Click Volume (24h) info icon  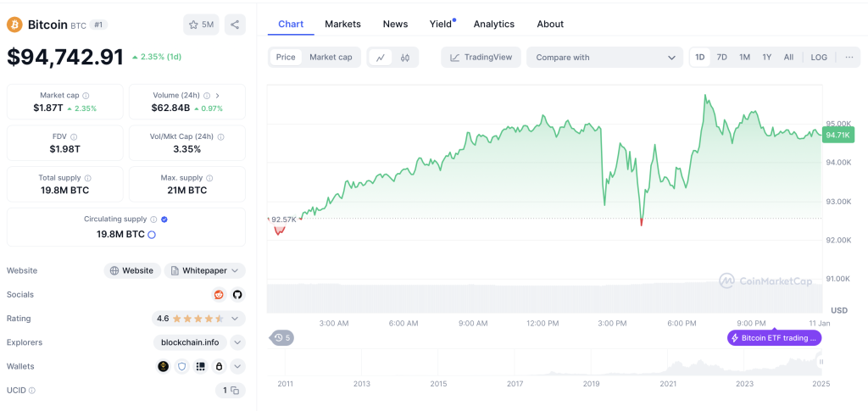(207, 96)
